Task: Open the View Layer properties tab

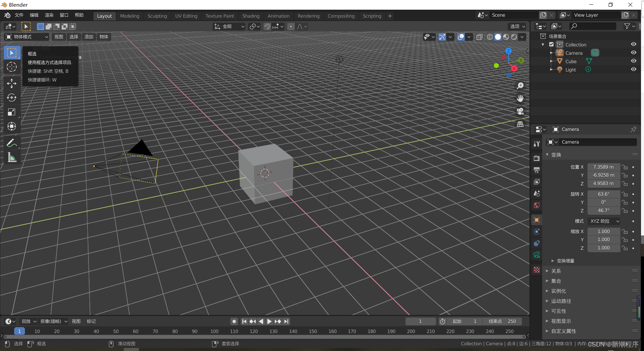Action: click(536, 182)
